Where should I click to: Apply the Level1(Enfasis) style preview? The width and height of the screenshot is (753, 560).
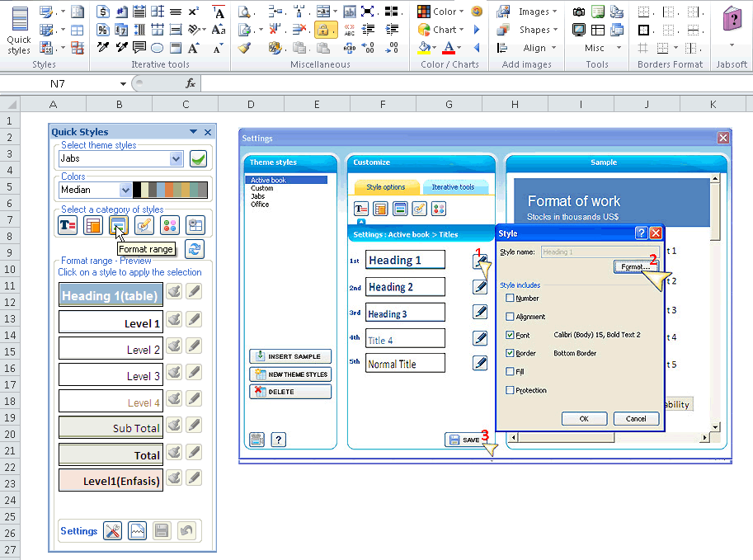click(111, 480)
